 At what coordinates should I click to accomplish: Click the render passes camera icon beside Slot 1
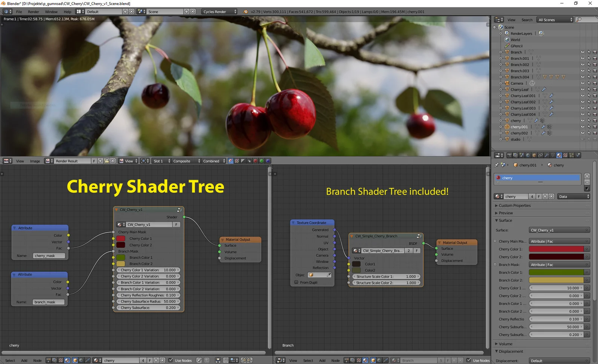(143, 161)
